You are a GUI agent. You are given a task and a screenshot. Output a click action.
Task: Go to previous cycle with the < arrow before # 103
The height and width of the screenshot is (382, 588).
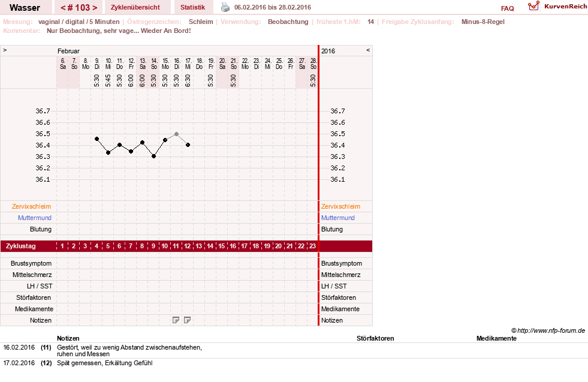(63, 8)
